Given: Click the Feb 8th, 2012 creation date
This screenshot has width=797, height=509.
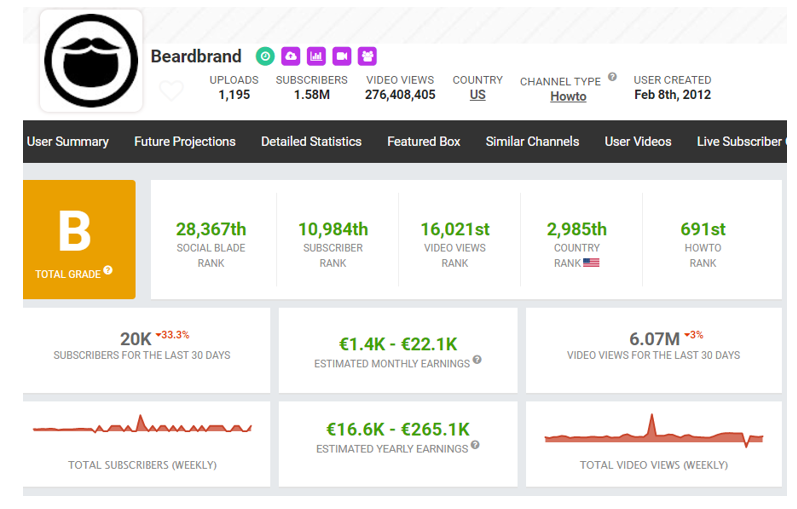Looking at the screenshot, I should (x=672, y=95).
